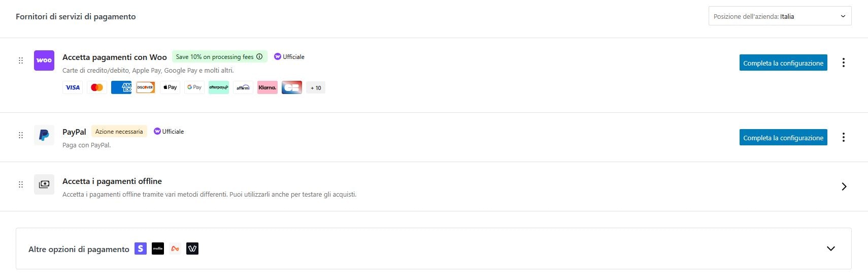Click the purple Woo logo icon
Image resolution: width=868 pixels, height=279 pixels.
(44, 60)
